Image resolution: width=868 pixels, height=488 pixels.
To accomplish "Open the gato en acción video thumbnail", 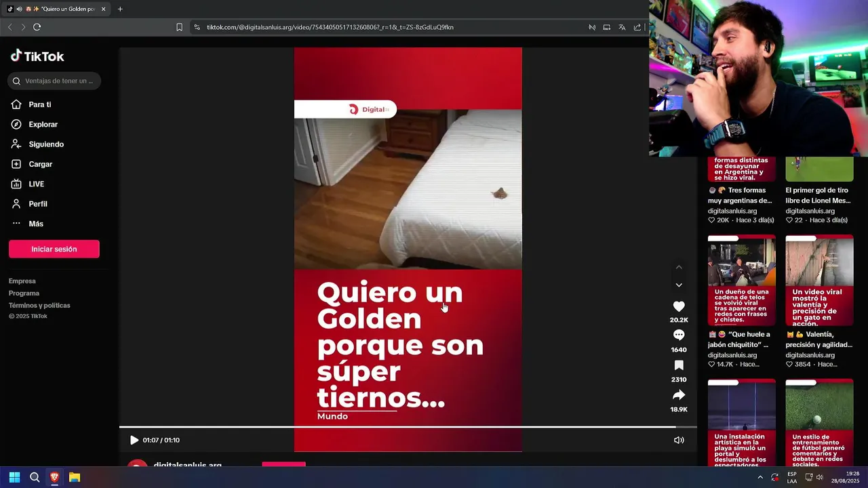I will coord(820,281).
